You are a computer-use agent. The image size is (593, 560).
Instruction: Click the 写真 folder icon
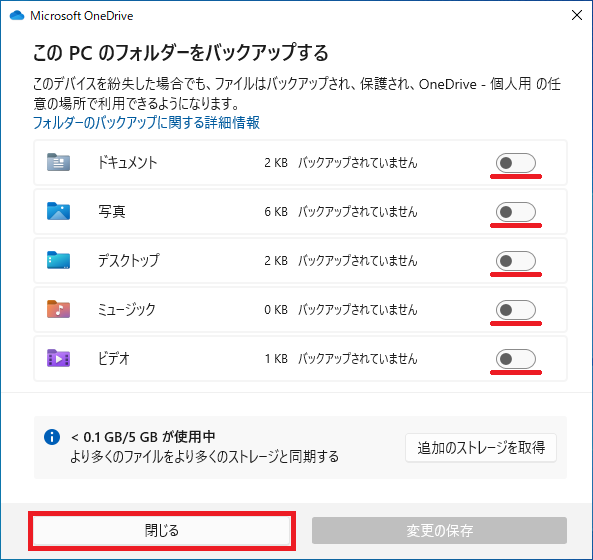(58, 211)
